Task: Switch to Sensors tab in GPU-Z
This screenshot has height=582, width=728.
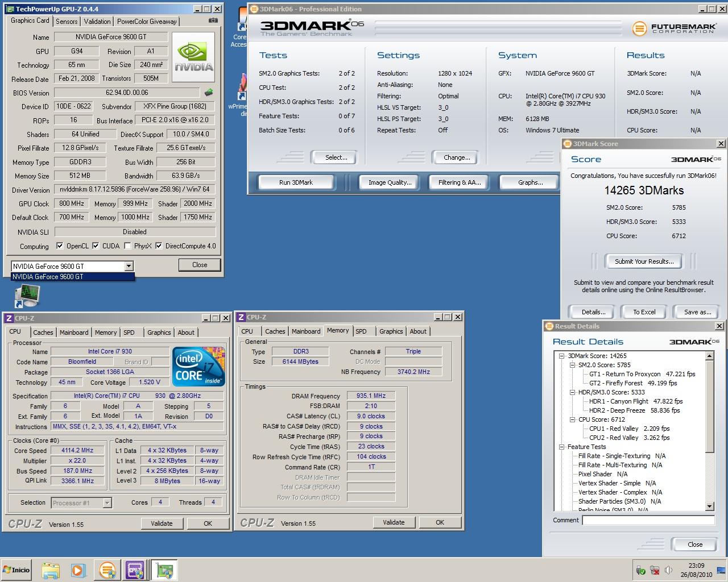Action: [67, 21]
